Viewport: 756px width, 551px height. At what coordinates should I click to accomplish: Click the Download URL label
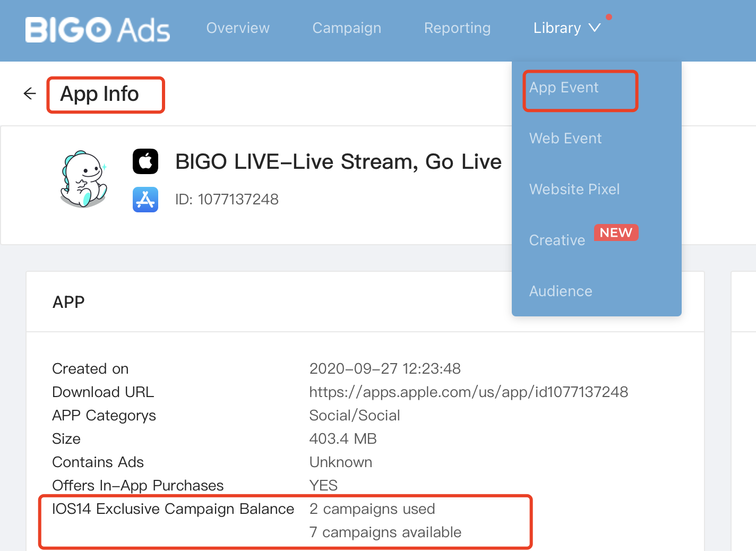tap(103, 392)
